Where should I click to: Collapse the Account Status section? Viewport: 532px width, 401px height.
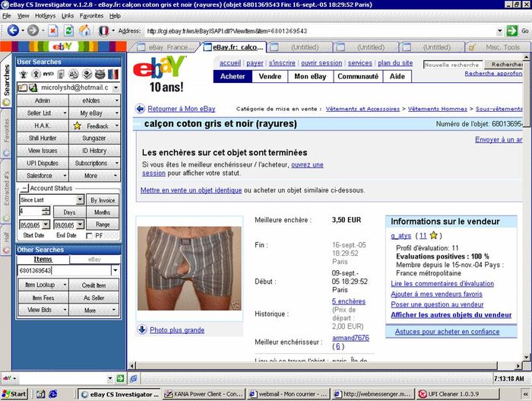[24, 188]
